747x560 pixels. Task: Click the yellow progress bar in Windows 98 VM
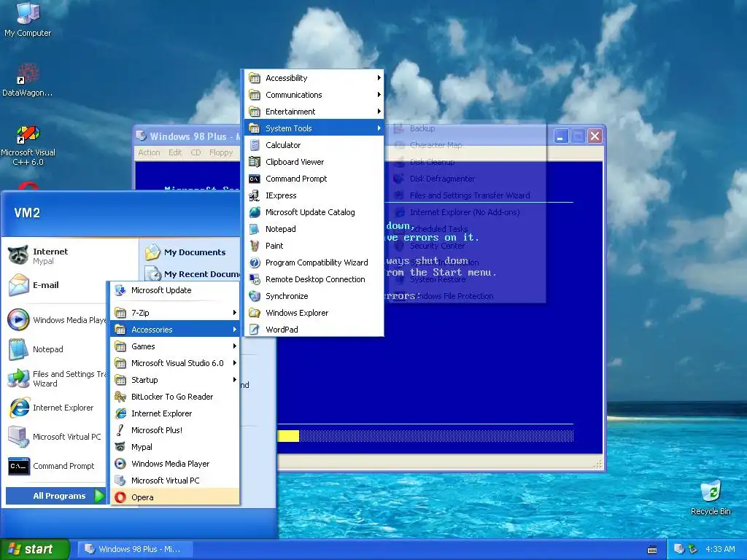[288, 436]
